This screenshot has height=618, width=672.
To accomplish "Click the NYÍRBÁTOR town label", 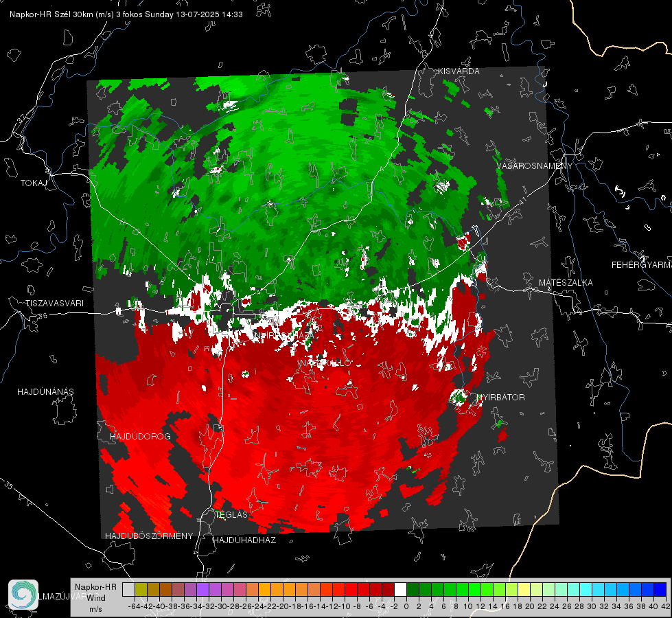I will coord(500,397).
